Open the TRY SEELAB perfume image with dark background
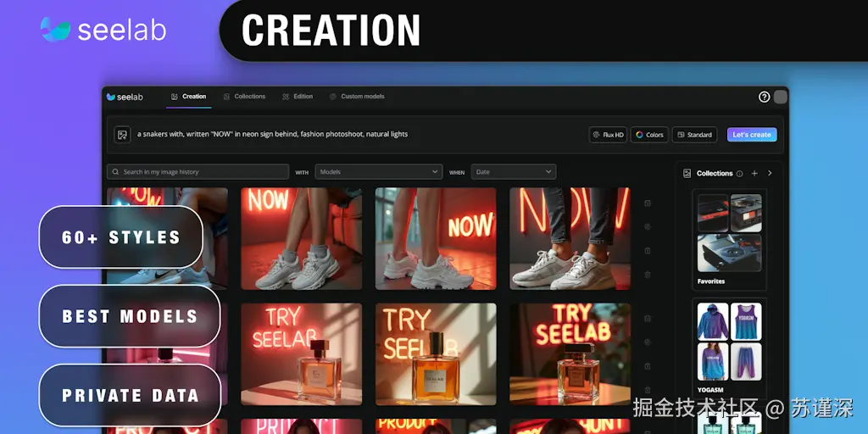This screenshot has height=434, width=868. point(570,354)
